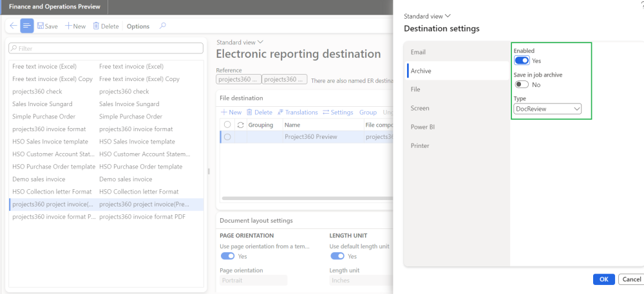Click the back arrow icon
The height and width of the screenshot is (294, 644).
(13, 26)
